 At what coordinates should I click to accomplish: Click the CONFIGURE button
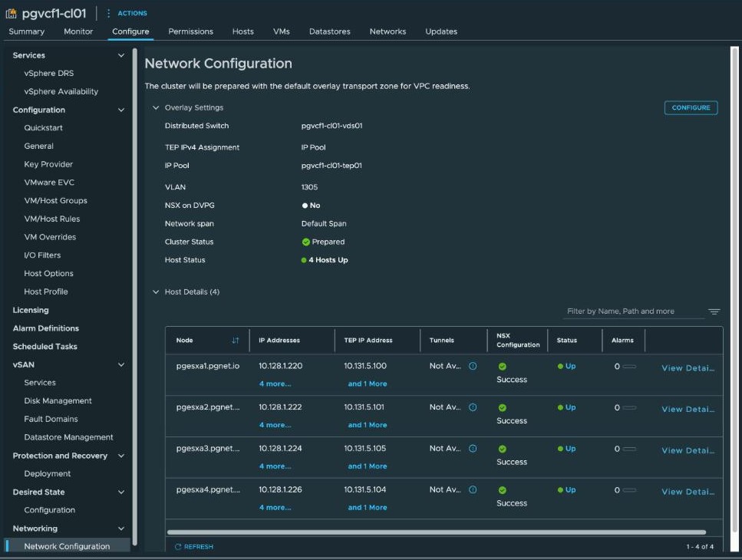click(691, 107)
